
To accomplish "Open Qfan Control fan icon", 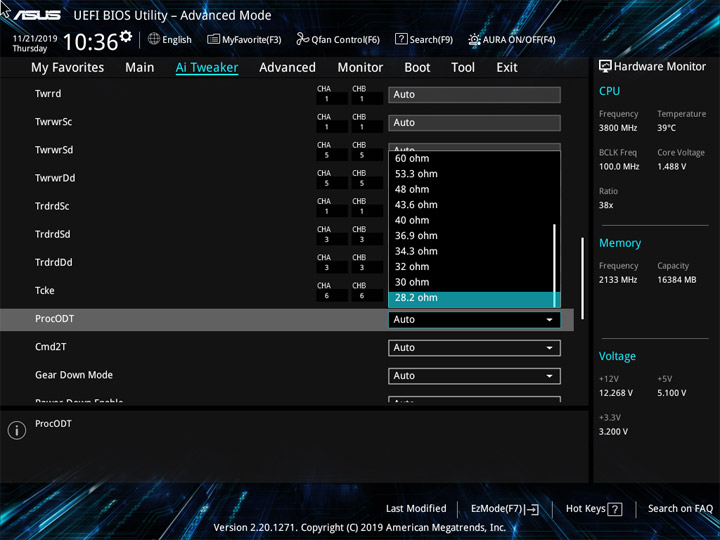I will tap(302, 39).
